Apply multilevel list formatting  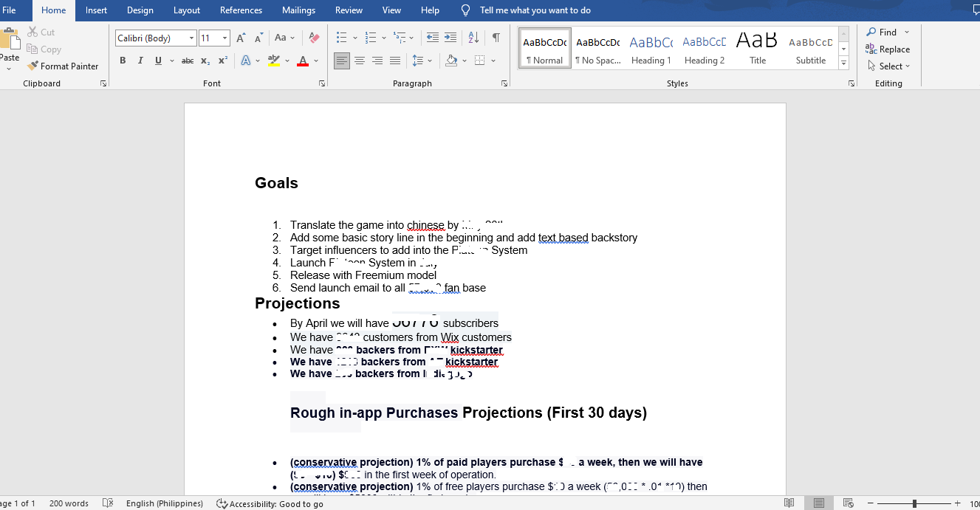pos(400,38)
